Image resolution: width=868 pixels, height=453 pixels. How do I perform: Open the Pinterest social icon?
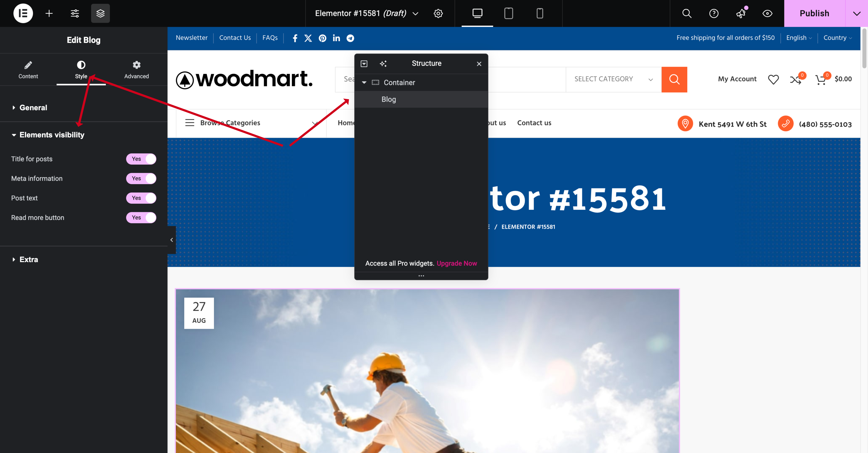point(322,38)
